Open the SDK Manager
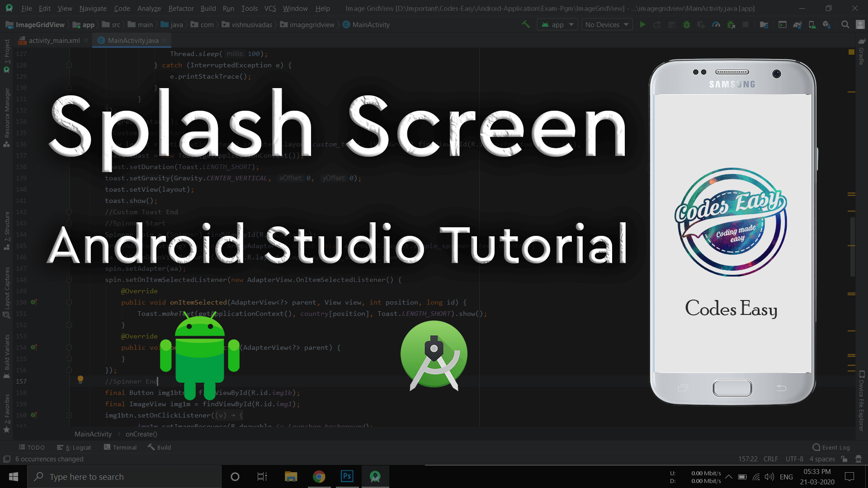 coord(826,24)
